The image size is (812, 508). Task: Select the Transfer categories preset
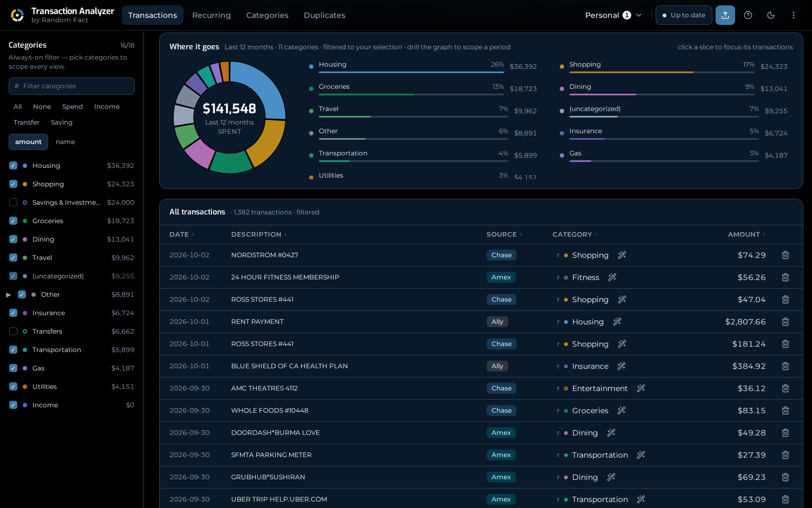coord(26,122)
